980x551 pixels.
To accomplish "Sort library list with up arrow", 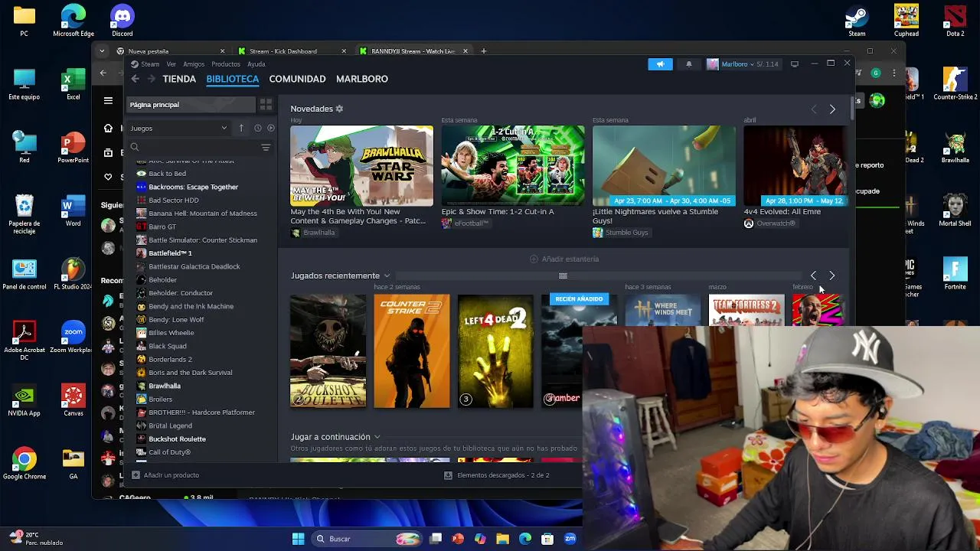I will [x=241, y=128].
